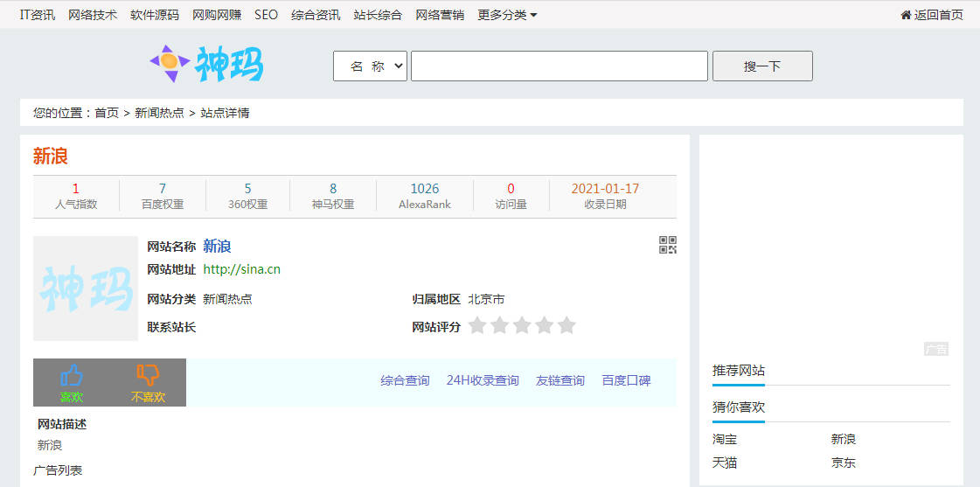Open the IT资讯 menu item
This screenshot has height=487, width=980.
38,15
